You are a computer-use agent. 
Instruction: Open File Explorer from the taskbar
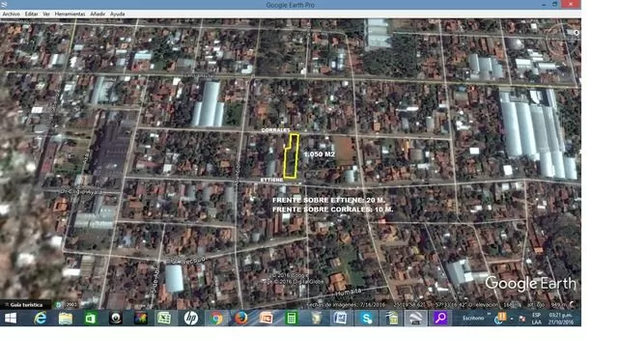click(65, 318)
